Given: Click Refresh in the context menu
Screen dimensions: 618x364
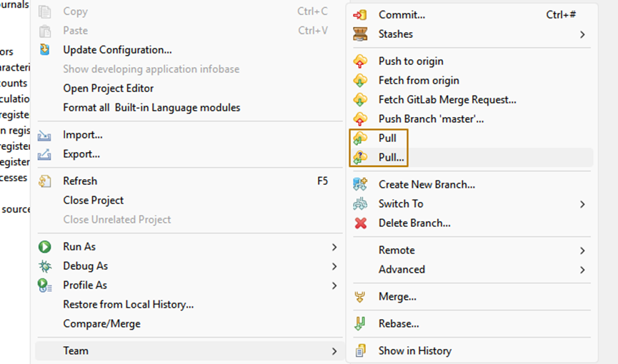Looking at the screenshot, I should pyautogui.click(x=80, y=181).
